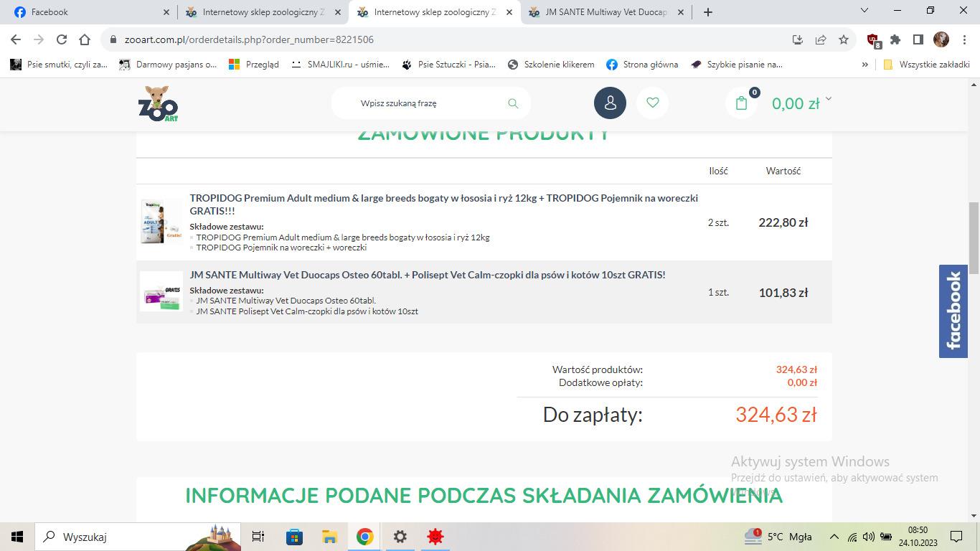Click the search magnifier icon
This screenshot has height=551, width=980.
pyautogui.click(x=513, y=103)
